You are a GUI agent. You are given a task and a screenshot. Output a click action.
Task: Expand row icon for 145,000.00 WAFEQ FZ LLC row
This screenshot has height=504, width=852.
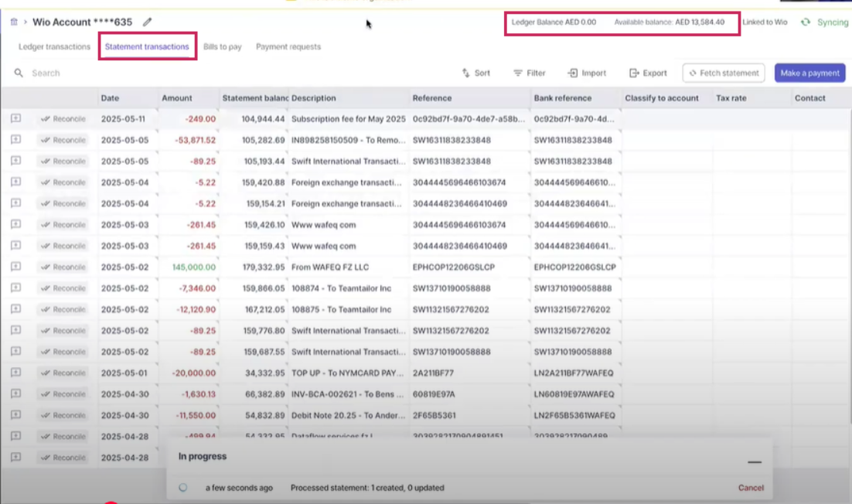[15, 267]
